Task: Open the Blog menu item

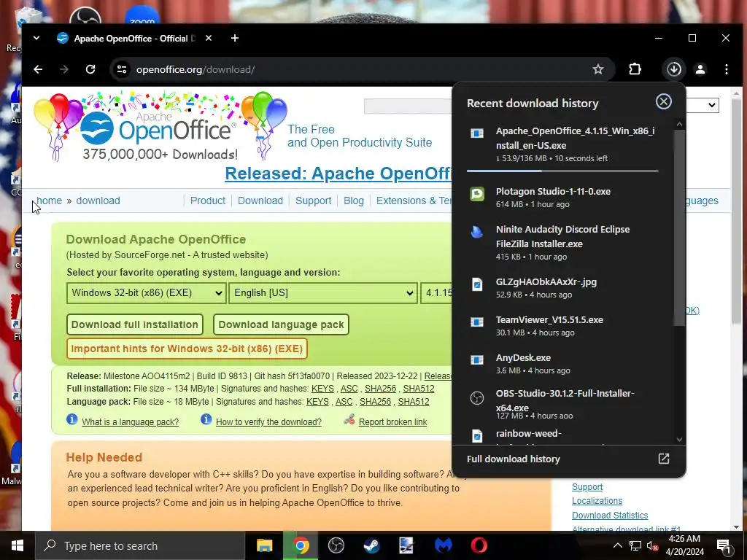Action: point(354,201)
